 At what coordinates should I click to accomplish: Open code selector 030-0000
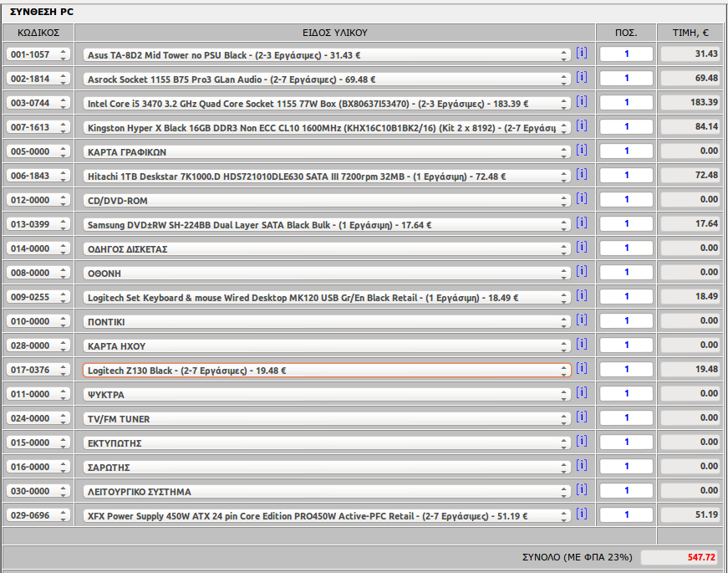(38, 491)
